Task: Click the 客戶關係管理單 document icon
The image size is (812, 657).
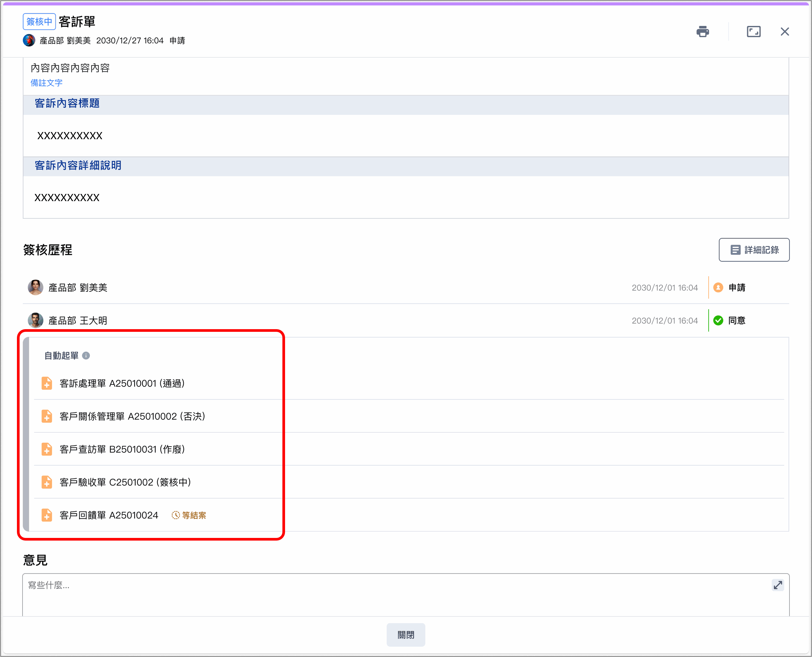Action: click(47, 416)
